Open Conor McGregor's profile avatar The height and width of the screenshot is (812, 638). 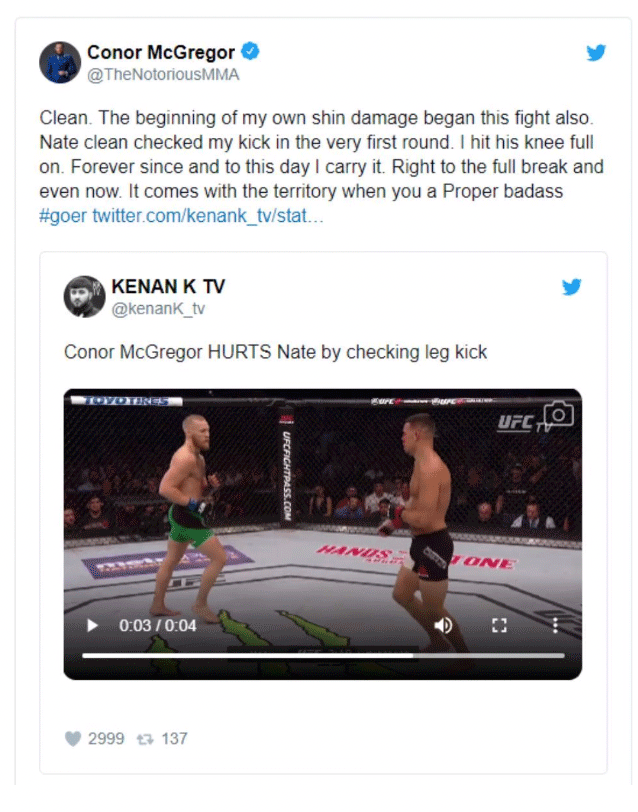pyautogui.click(x=60, y=62)
